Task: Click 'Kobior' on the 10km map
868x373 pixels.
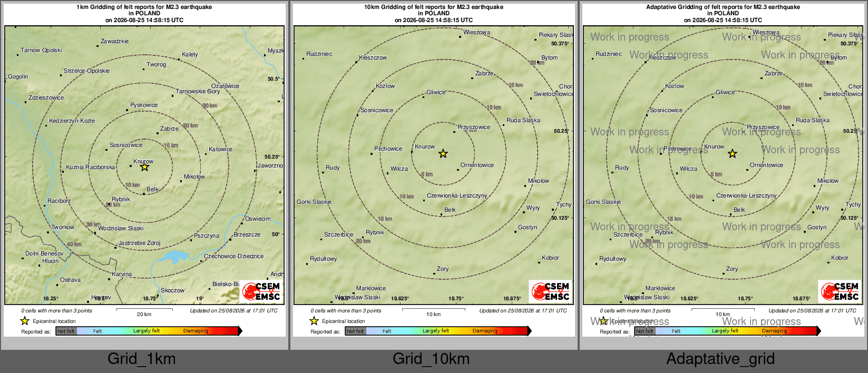Action: click(550, 258)
